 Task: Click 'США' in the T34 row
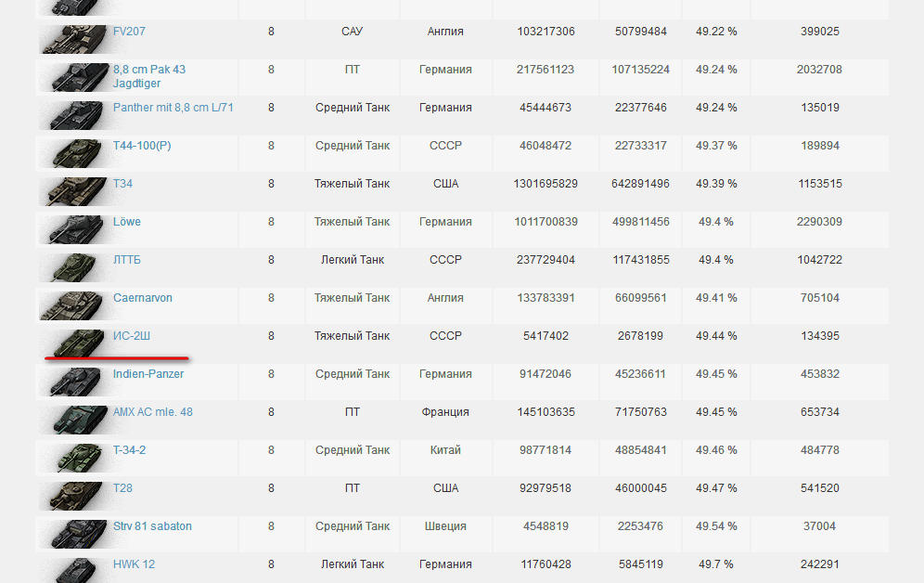(x=445, y=183)
